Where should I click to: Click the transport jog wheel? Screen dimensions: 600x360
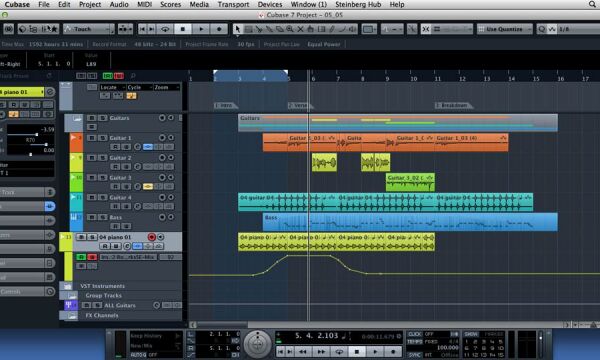(258, 343)
